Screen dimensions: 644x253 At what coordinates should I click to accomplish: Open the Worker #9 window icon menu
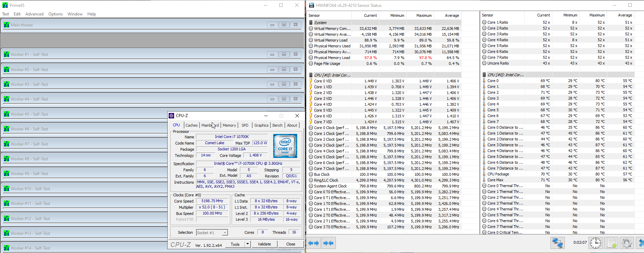point(7,173)
